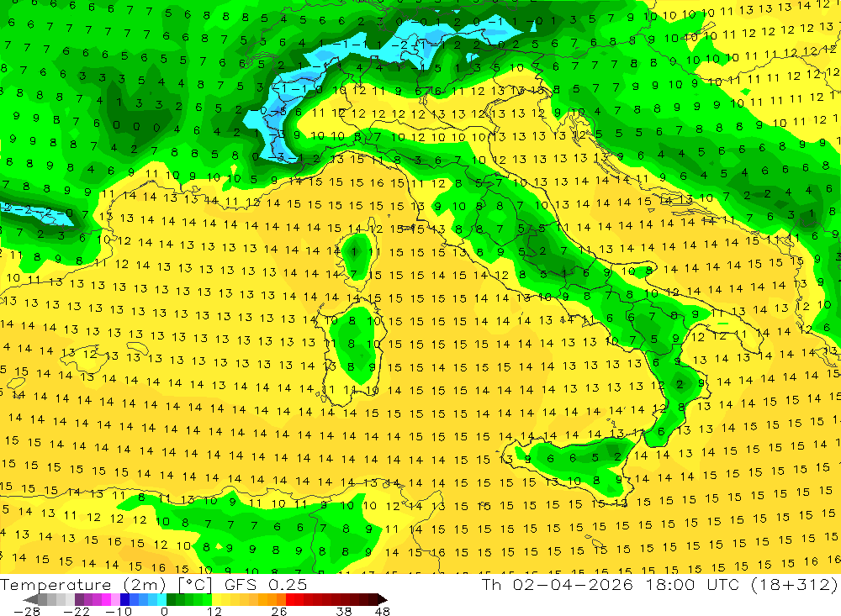The image size is (841, 616).
Task: Click the '26' legend label
Action: pyautogui.click(x=279, y=611)
